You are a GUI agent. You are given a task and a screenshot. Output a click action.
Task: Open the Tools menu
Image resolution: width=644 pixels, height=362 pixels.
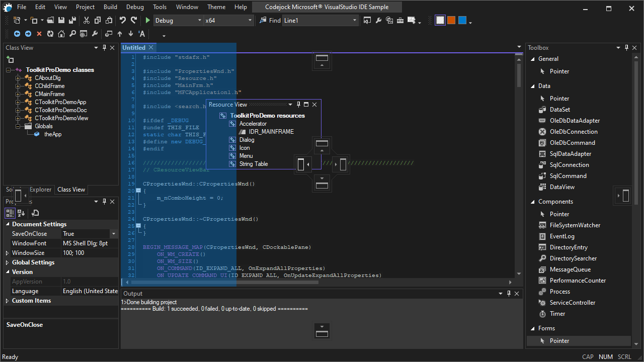pos(159,7)
